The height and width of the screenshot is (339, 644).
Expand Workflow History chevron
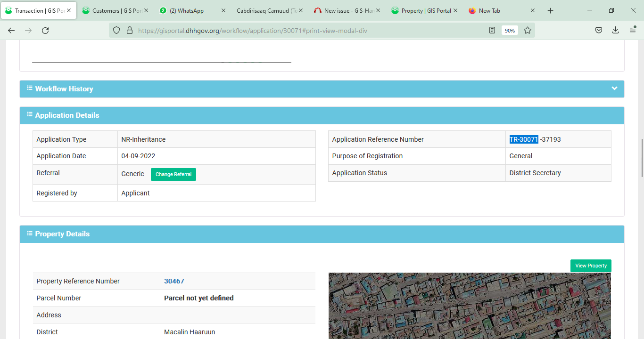[614, 89]
